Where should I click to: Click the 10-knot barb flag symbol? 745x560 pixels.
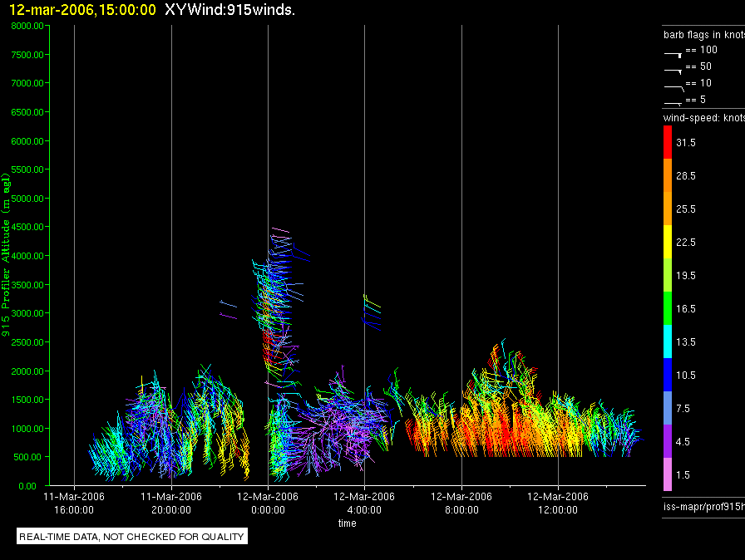tap(674, 88)
